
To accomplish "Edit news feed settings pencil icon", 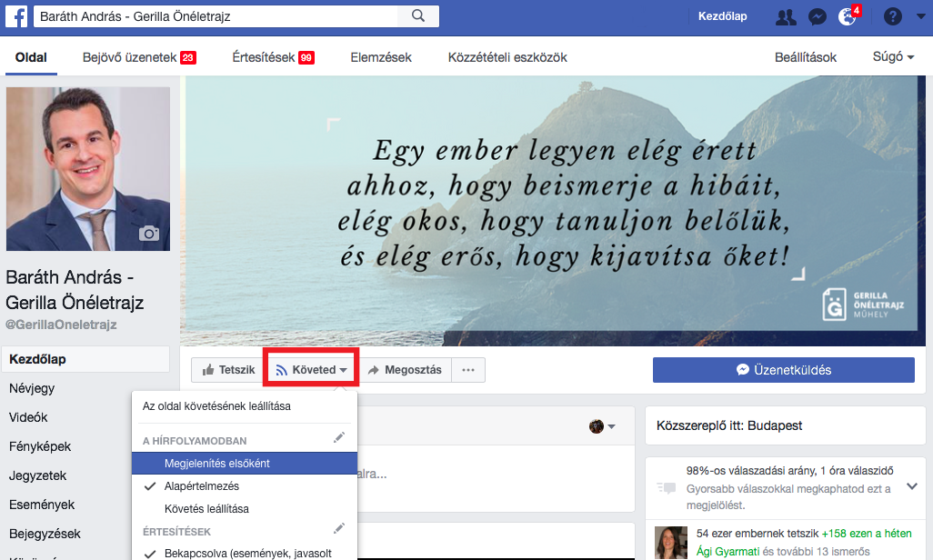I will tap(338, 438).
